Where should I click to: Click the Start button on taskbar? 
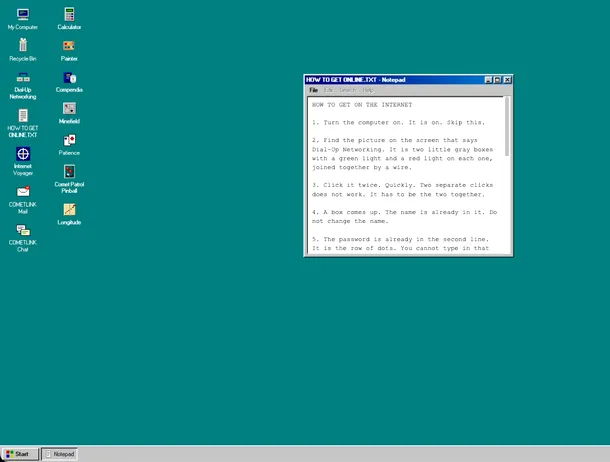coord(19,454)
